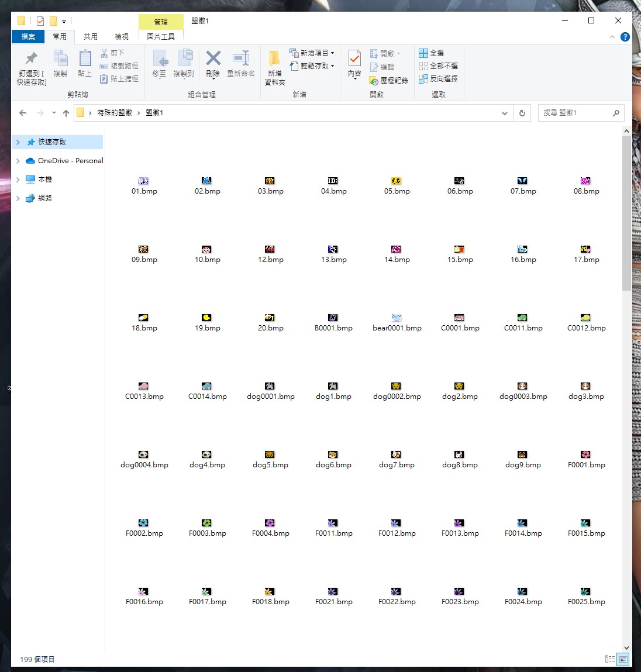Expand Quick access (快速存取) tree node
Viewport: 641px width, 672px height.
18,142
